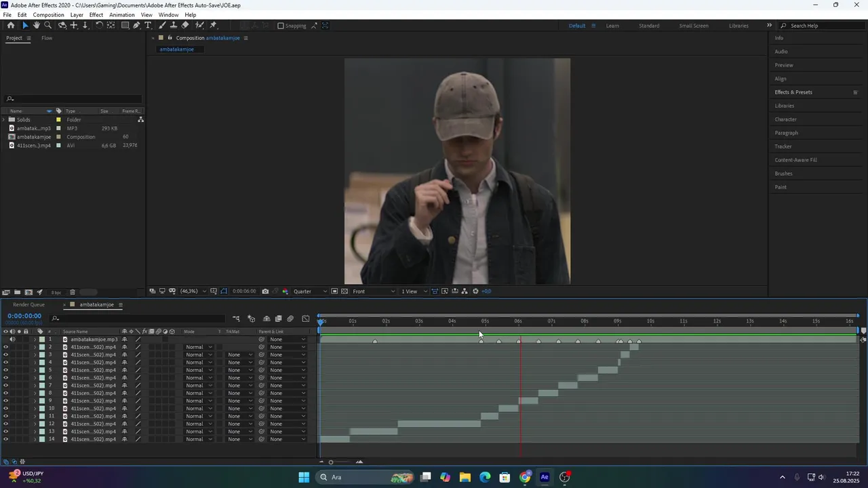
Task: Click Show Channel color icon in viewer
Action: click(285, 291)
